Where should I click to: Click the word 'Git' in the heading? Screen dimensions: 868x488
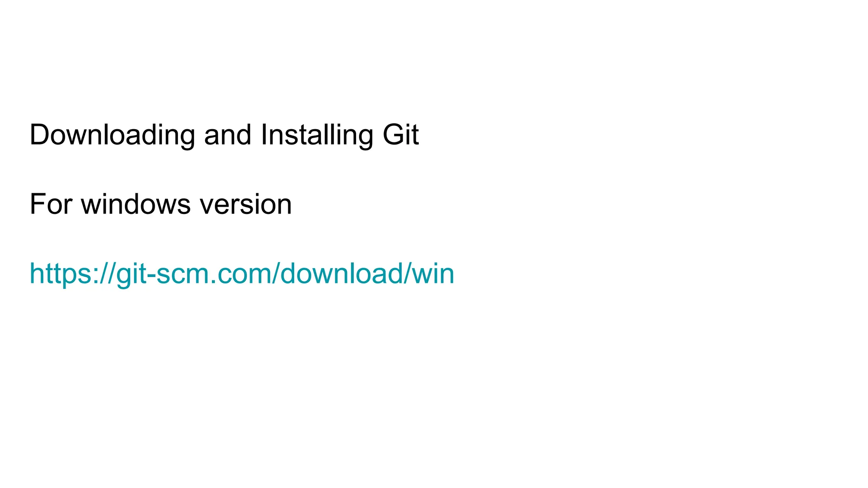(401, 134)
